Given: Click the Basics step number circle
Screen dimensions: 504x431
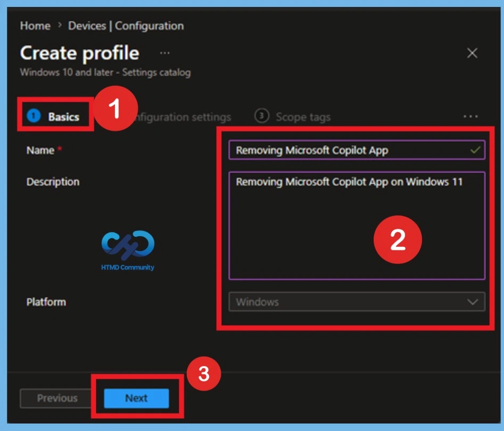Looking at the screenshot, I should pyautogui.click(x=34, y=115).
